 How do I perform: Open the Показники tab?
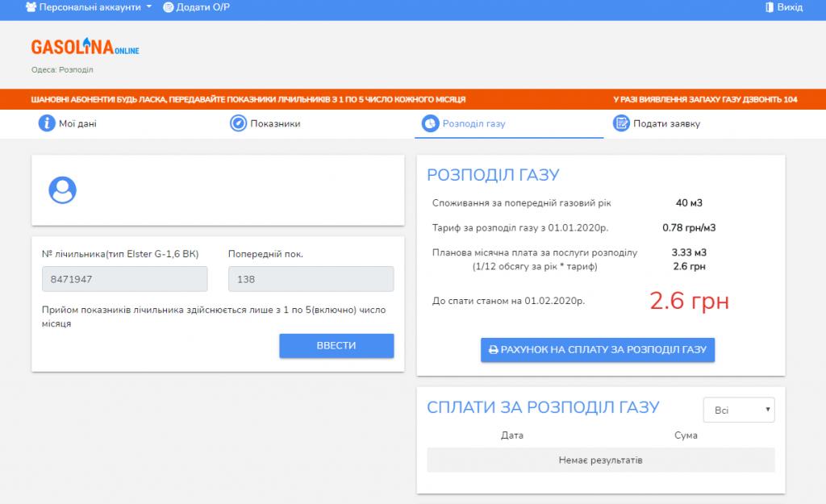[275, 124]
